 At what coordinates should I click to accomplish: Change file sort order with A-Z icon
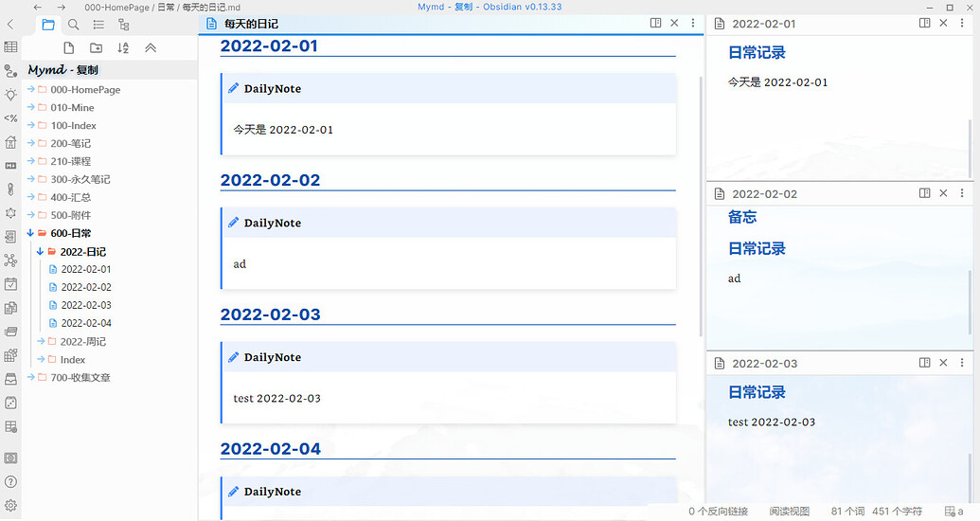pyautogui.click(x=123, y=47)
